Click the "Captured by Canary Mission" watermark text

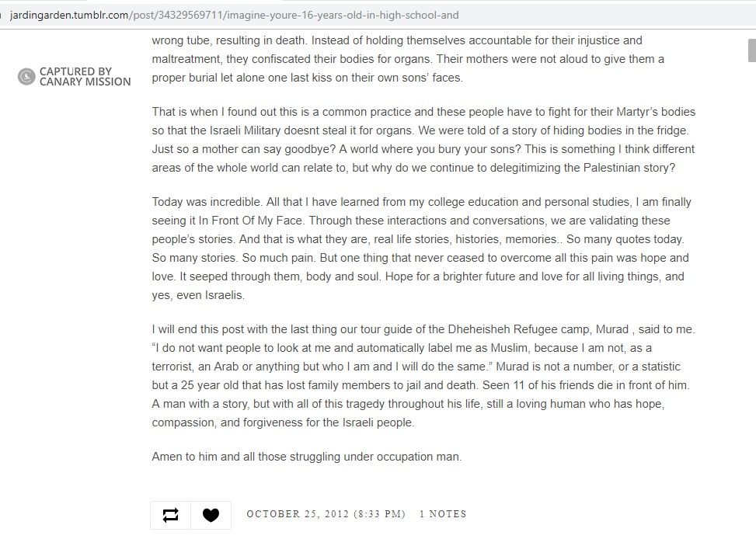(85, 76)
